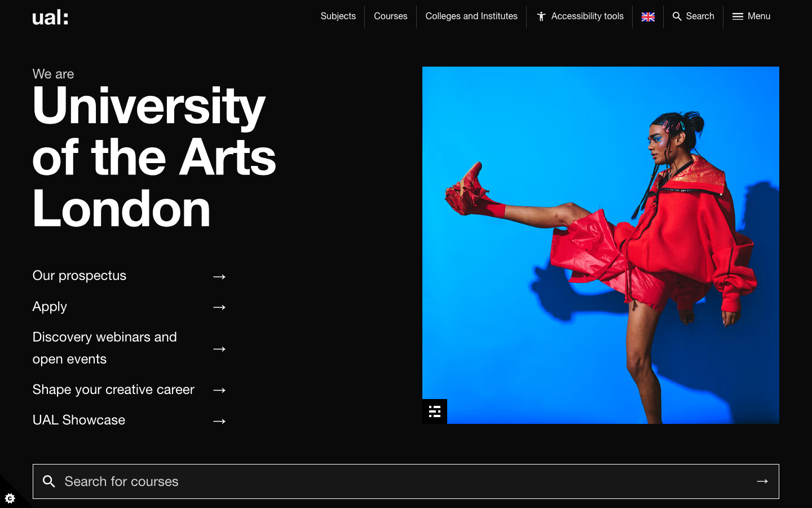Click the Our prospectus link
Viewport: 812px width, 508px height.
coord(80,275)
